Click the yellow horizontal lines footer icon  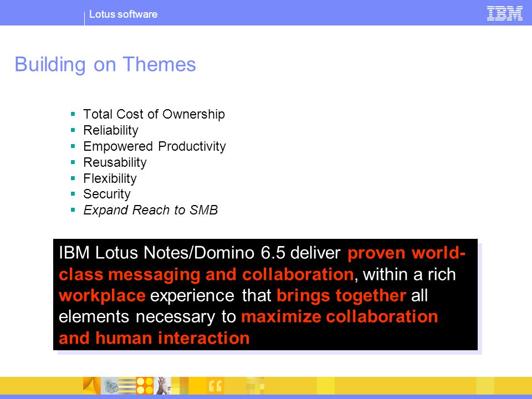(x=127, y=386)
